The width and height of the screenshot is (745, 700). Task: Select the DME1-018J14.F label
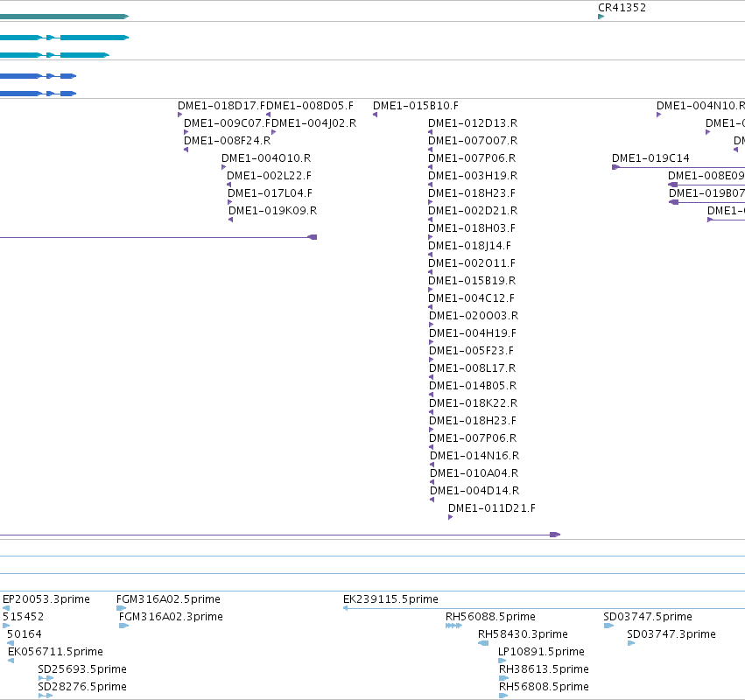pyautogui.click(x=469, y=246)
